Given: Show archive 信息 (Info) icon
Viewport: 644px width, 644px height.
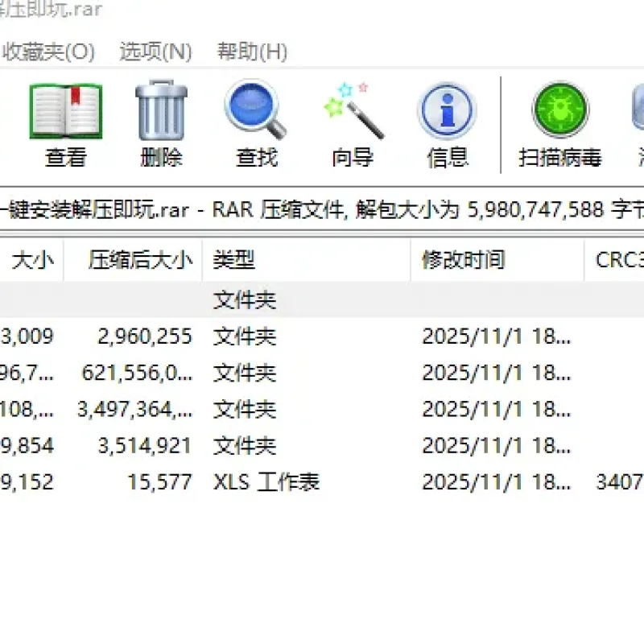Looking at the screenshot, I should click(x=447, y=110).
